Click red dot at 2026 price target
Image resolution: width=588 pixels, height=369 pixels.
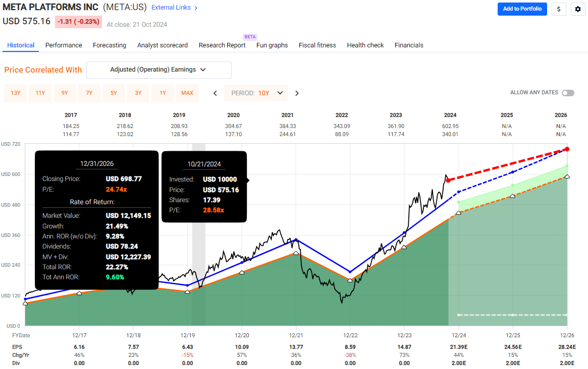[x=567, y=149]
